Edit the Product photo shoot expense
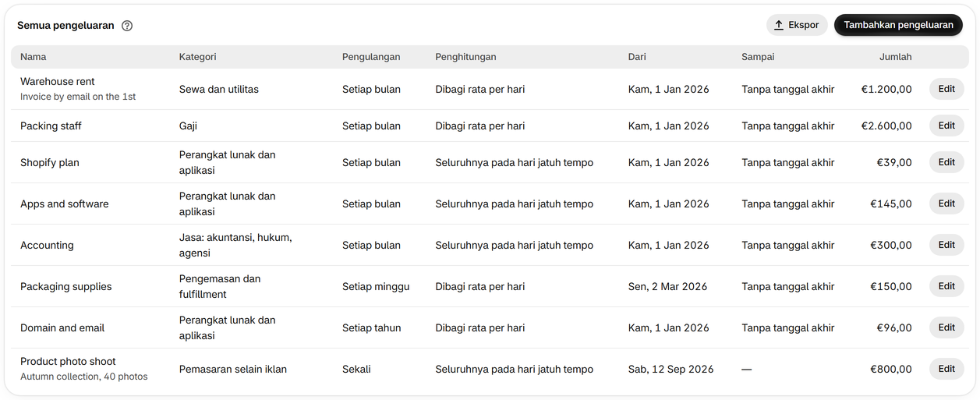Screen dimensions: 980x400 [x=946, y=369]
